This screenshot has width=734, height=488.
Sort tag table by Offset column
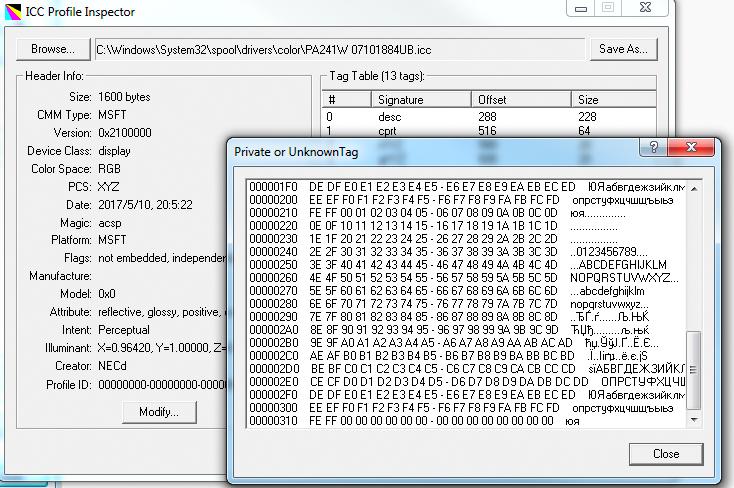(521, 100)
